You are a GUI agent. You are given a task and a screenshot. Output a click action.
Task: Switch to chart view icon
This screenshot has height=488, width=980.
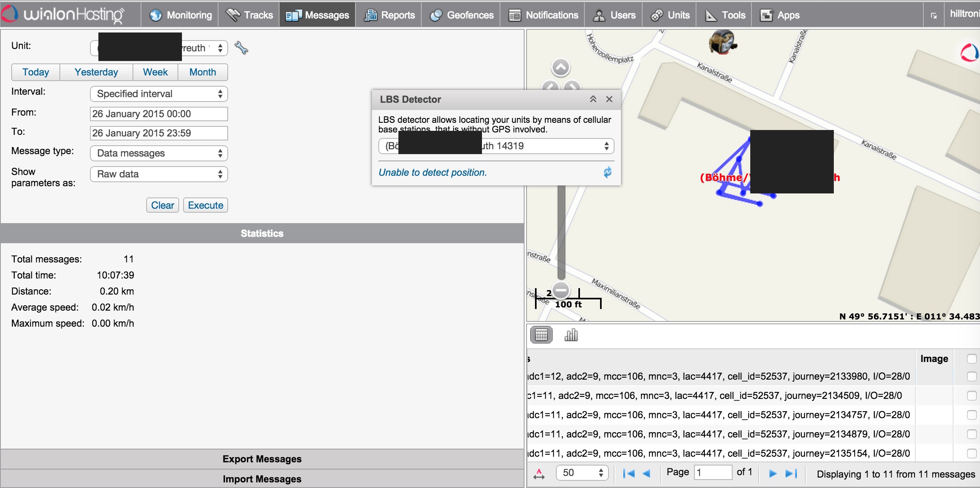(571, 335)
